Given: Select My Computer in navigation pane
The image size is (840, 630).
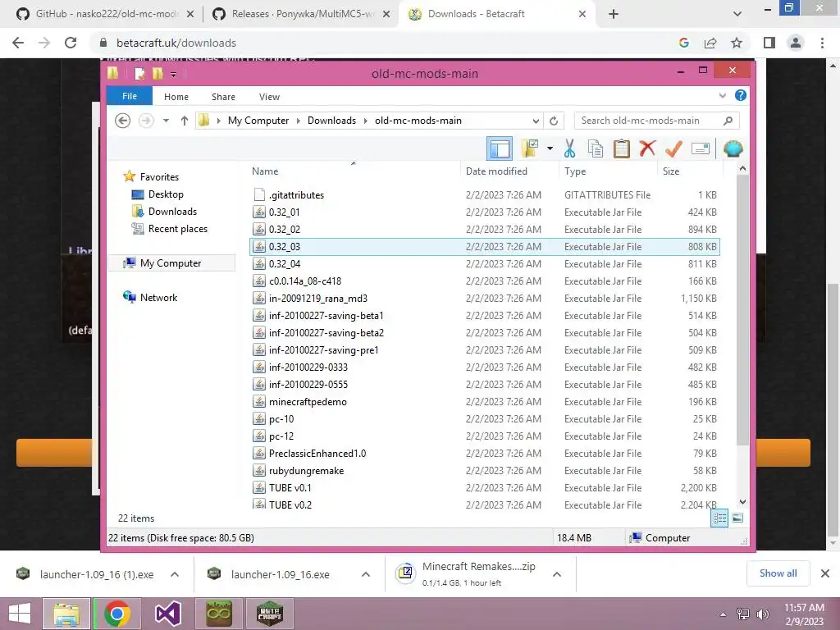Looking at the screenshot, I should click(171, 263).
